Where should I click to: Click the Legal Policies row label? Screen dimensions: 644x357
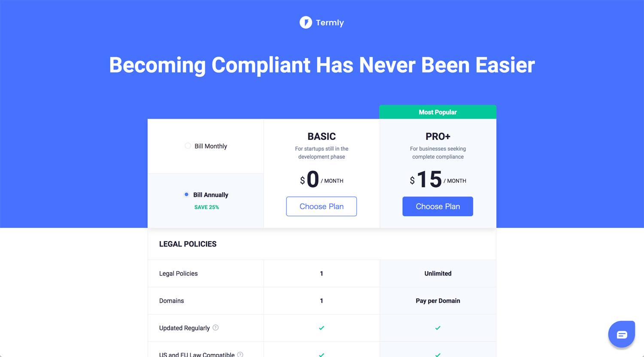[179, 273]
